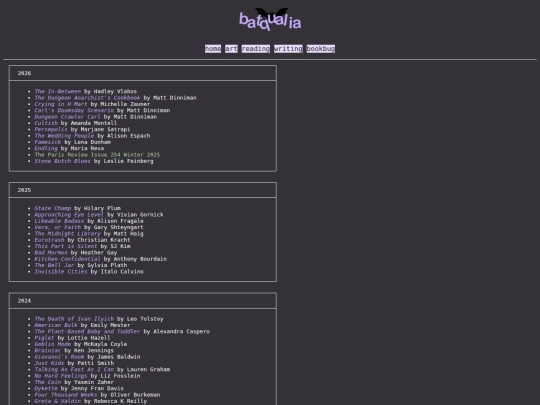The image size is (540, 405).
Task: Click author name Sylvia Plath
Action: pos(107,265)
